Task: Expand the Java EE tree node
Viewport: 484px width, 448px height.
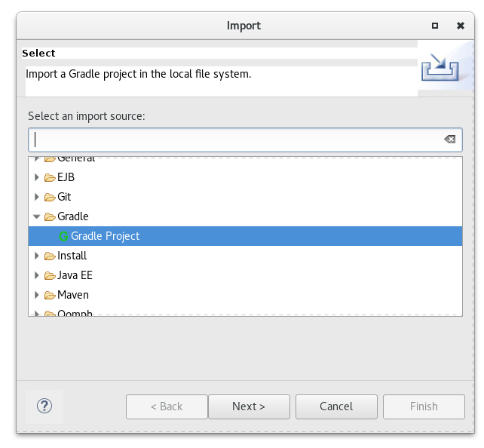Action: point(36,275)
